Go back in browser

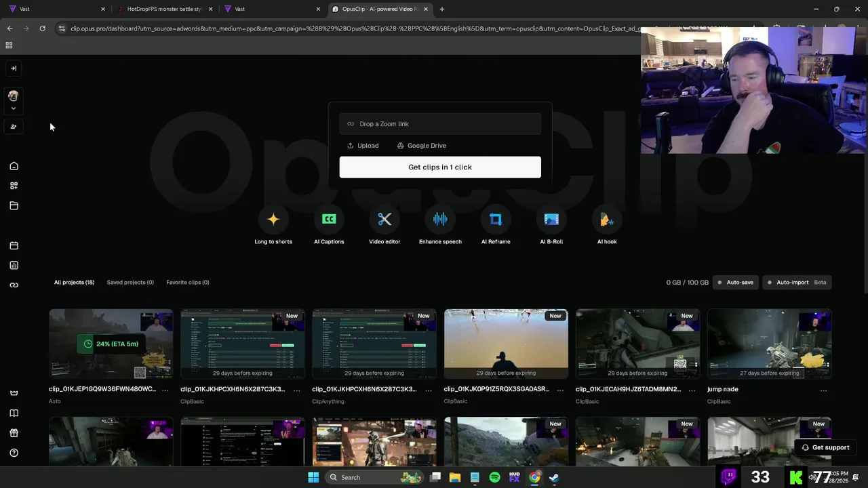pyautogui.click(x=9, y=28)
